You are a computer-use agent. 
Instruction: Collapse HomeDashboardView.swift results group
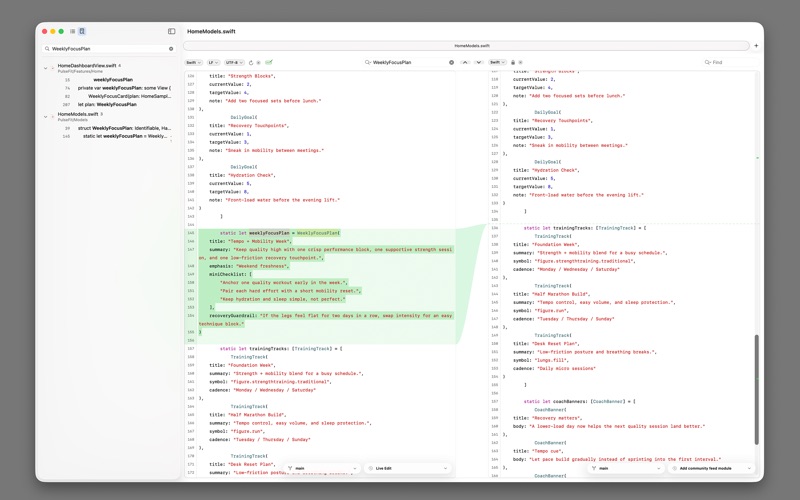(x=45, y=68)
